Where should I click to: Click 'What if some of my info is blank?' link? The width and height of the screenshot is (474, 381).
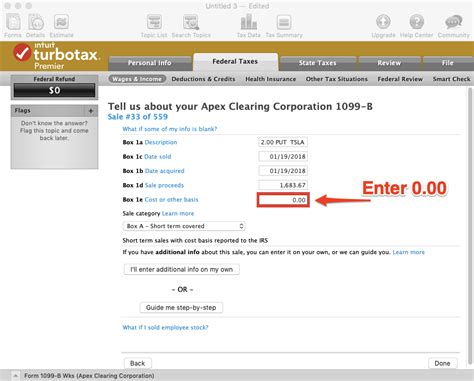pyautogui.click(x=170, y=129)
